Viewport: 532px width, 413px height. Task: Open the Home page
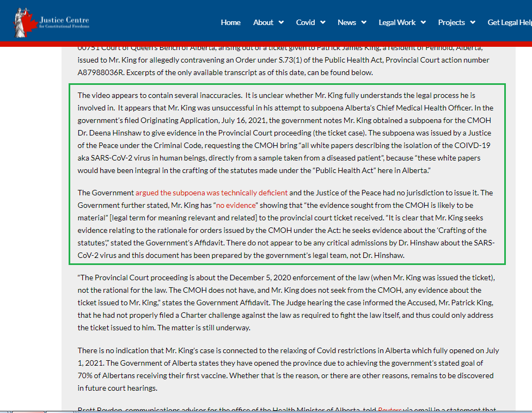(230, 22)
